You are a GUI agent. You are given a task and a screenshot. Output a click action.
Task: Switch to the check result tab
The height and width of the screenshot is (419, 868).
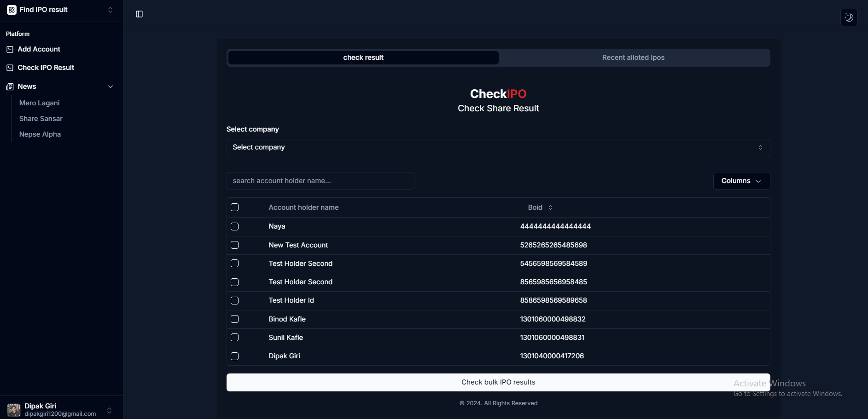(x=363, y=57)
